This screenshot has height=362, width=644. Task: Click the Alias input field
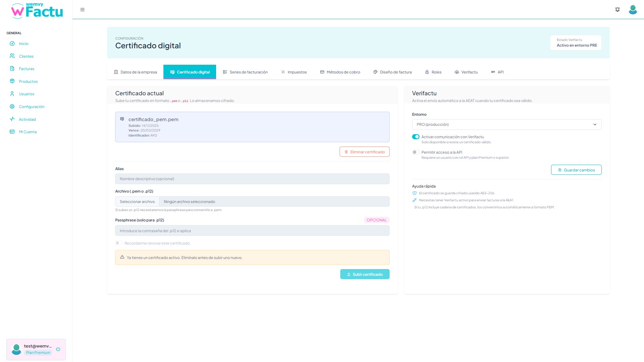(252, 178)
